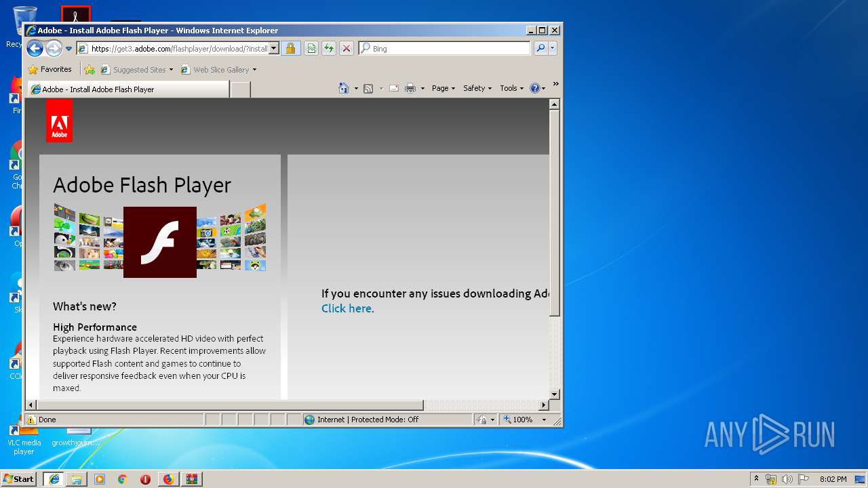Click the status bar privacy lock icon
This screenshot has width=868, height=488.
point(482,420)
